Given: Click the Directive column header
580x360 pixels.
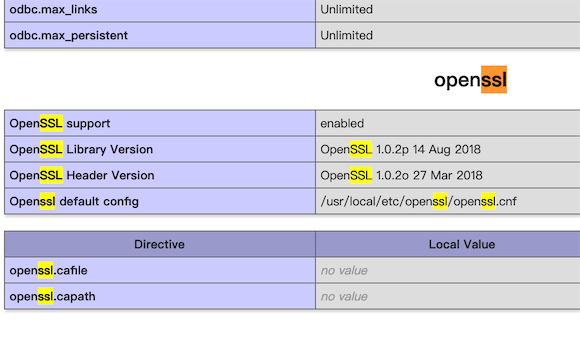Looking at the screenshot, I should click(x=160, y=244).
